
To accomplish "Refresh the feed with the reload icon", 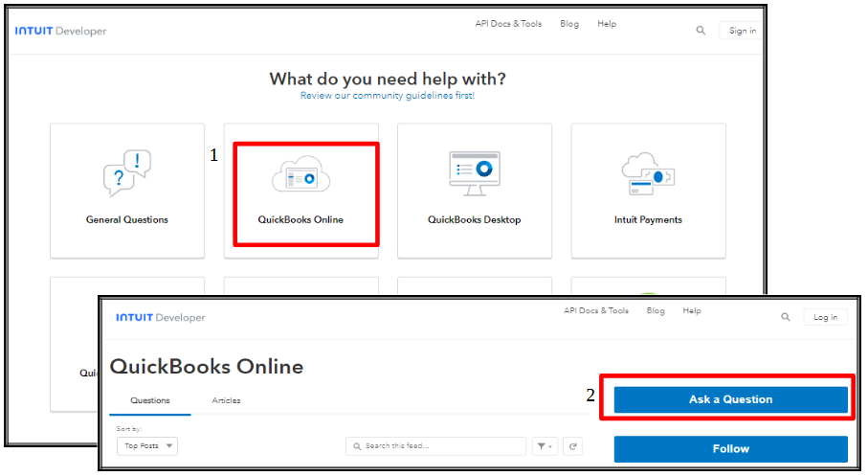I will click(x=573, y=446).
